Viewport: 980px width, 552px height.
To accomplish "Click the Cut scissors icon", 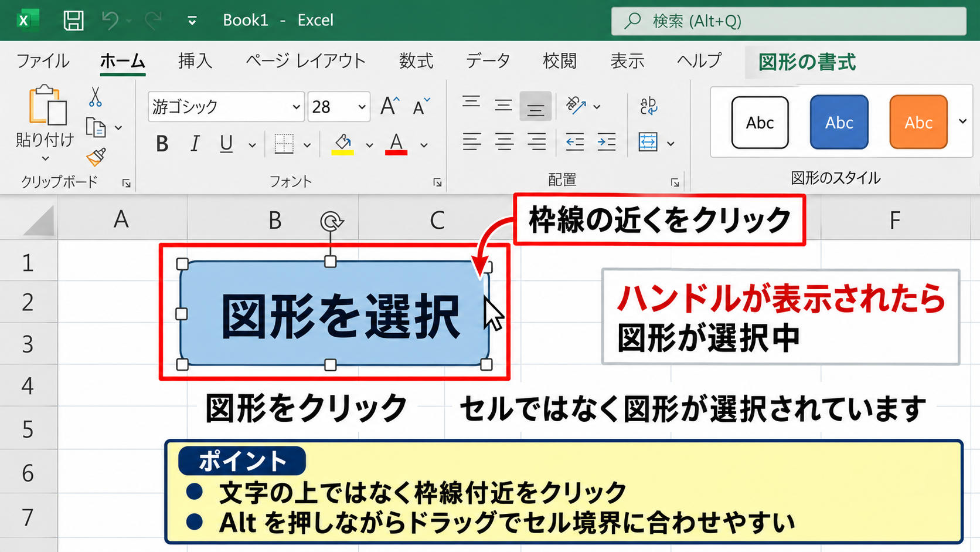I will click(x=96, y=97).
